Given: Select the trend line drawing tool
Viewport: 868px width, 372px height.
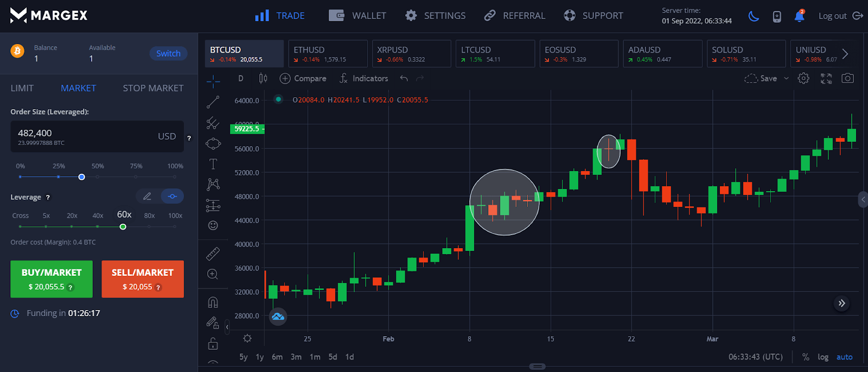Looking at the screenshot, I should [213, 102].
